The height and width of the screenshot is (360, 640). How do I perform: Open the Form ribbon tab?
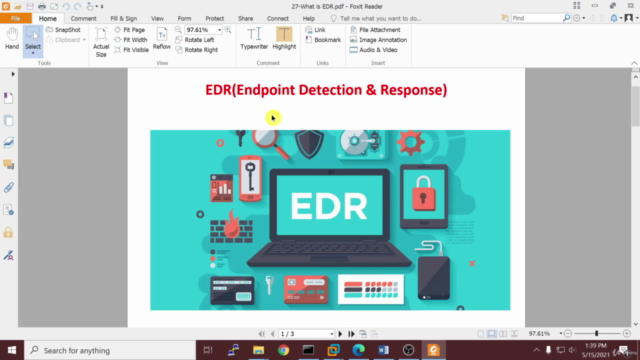184,18
